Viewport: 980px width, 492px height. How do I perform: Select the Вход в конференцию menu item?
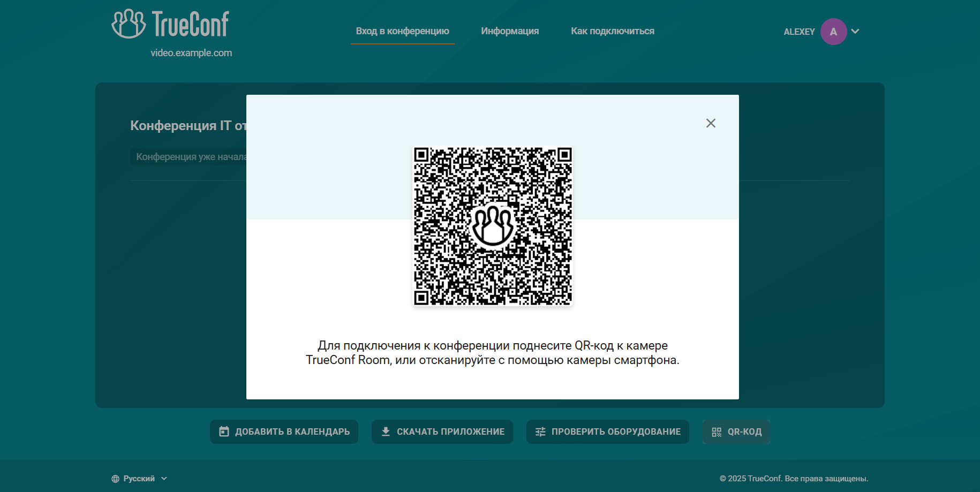click(x=402, y=31)
